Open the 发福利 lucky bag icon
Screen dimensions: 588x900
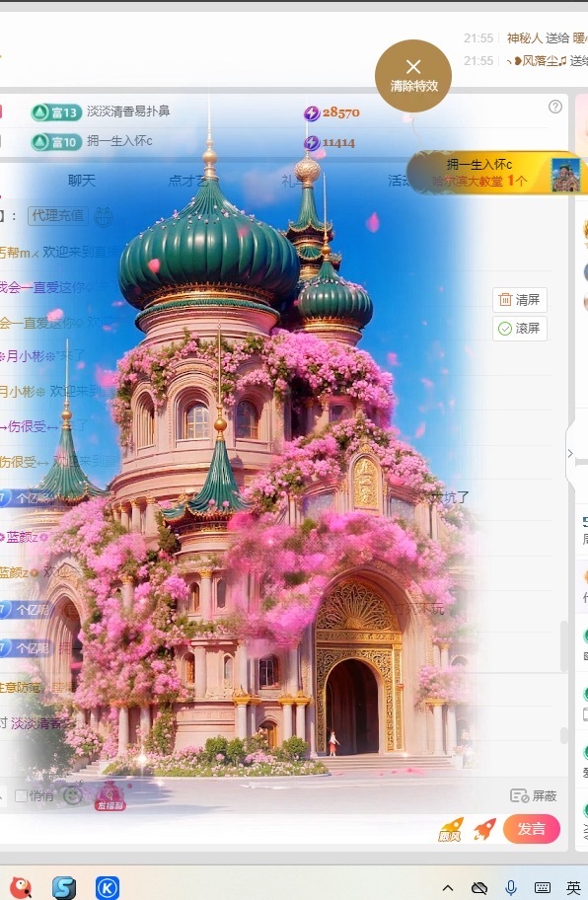110,796
